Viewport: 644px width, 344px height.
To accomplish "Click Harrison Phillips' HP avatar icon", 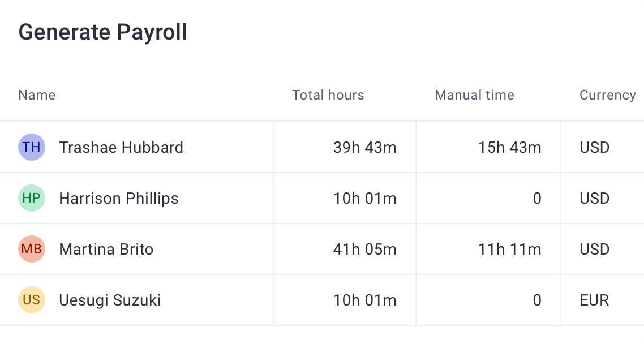I will pos(32,199).
